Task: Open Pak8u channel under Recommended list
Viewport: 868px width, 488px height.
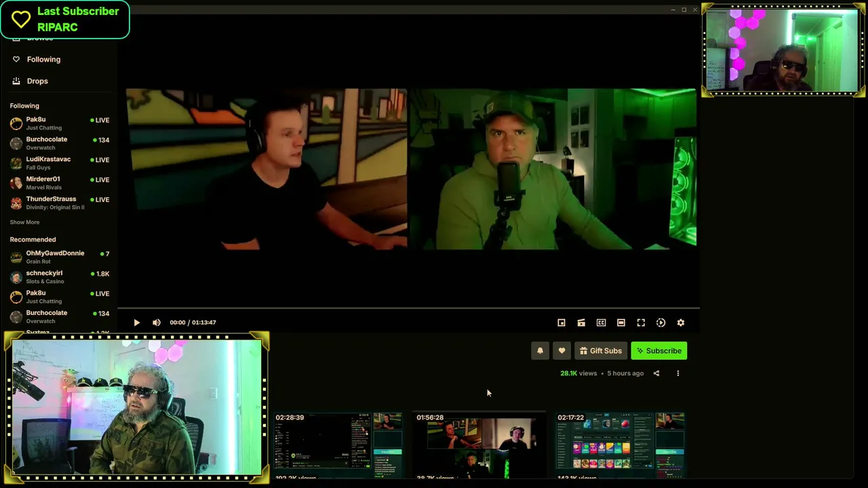Action: coord(59,297)
